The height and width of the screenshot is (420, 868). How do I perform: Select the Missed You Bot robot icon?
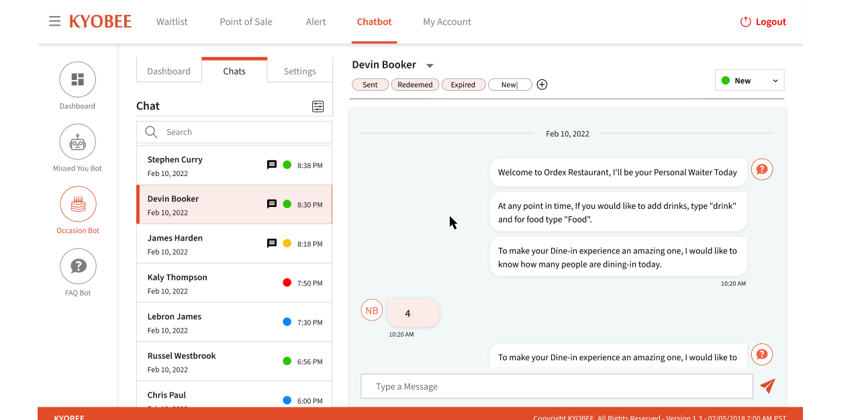coord(78,142)
